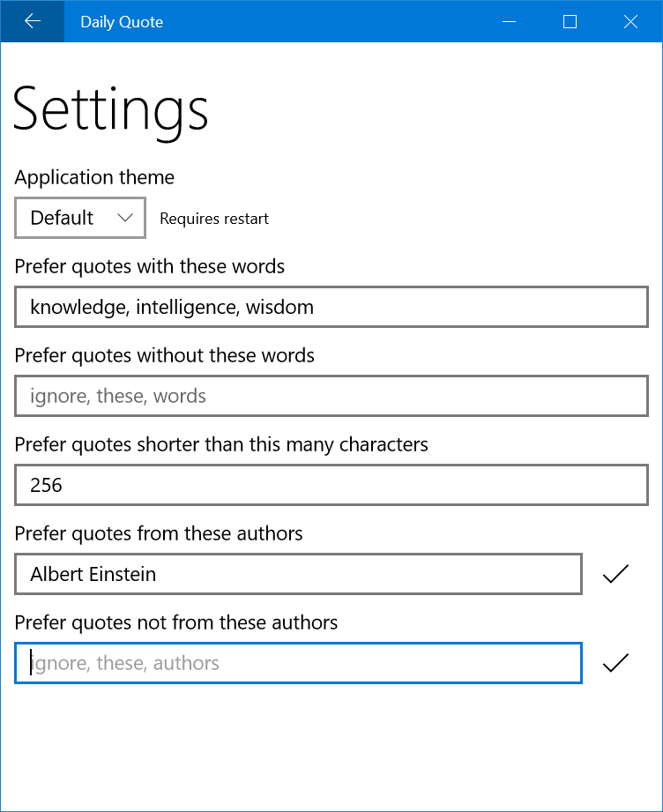
Task: Click the 'Prefer quotes not from these authors' label
Action: tap(176, 622)
